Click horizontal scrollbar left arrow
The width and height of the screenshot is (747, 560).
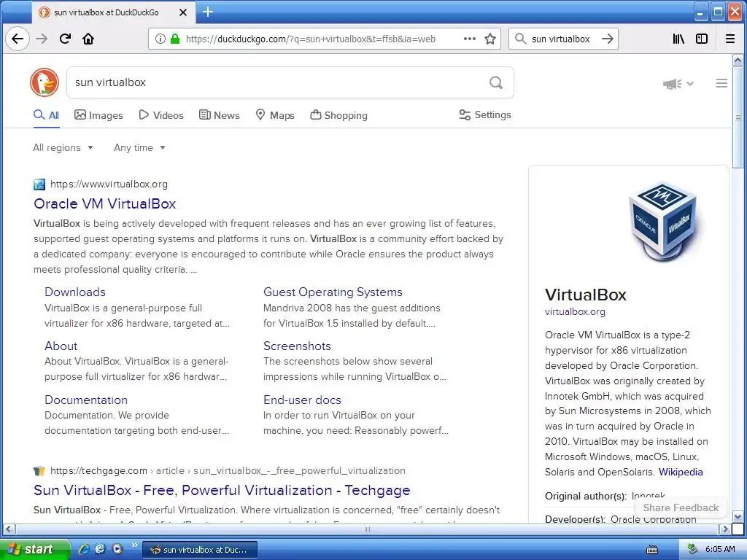coord(9,529)
